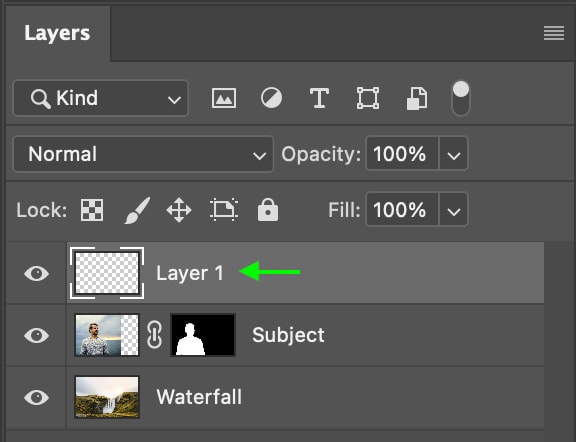Filter for shape layers icon

tap(368, 98)
